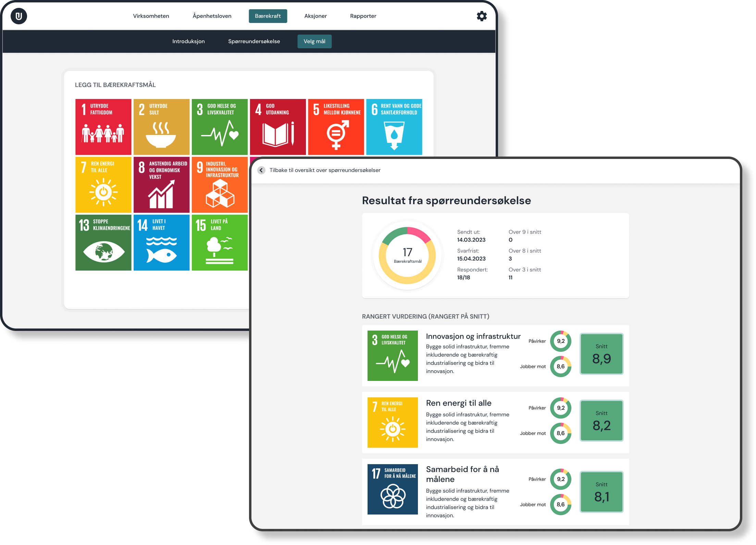Open the Virksomheten menu item
The width and height of the screenshot is (756, 545).
(151, 16)
